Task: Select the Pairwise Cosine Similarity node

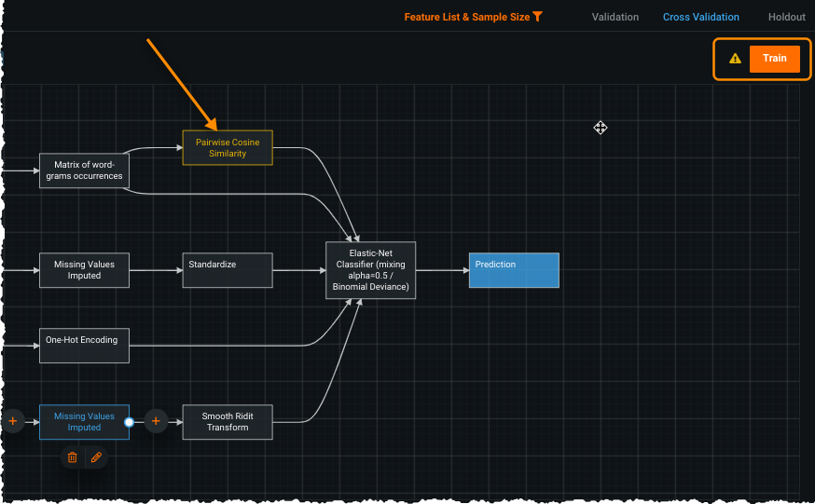Action: click(228, 147)
